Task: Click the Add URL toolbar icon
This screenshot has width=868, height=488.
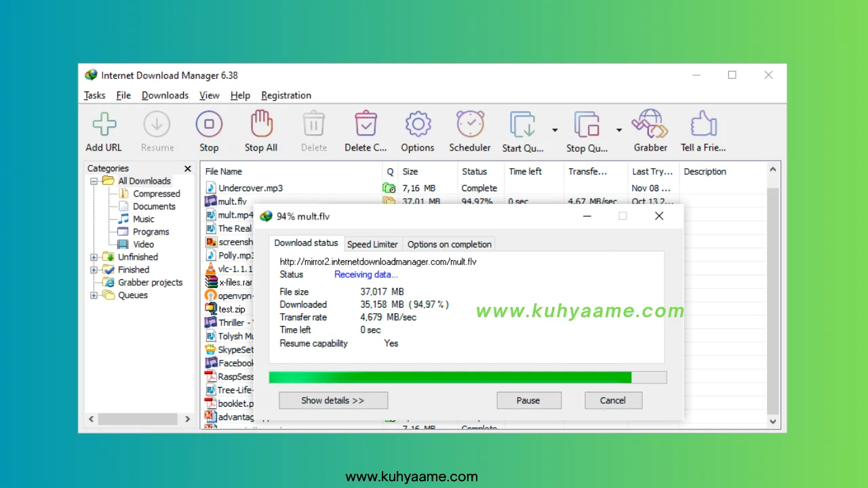Action: 104,125
